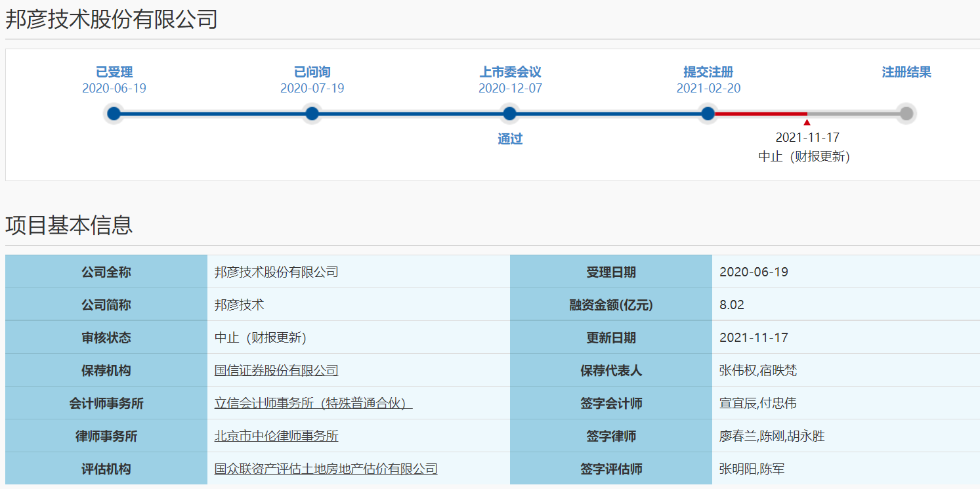Click the 公司简称 header cell
This screenshot has width=980, height=489.
click(106, 305)
